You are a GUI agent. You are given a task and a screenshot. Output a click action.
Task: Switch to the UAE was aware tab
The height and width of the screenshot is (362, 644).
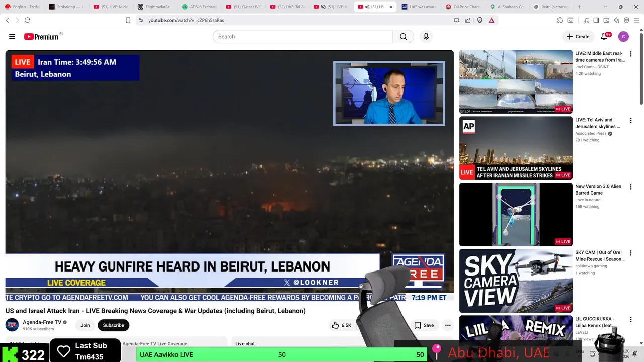419,7
